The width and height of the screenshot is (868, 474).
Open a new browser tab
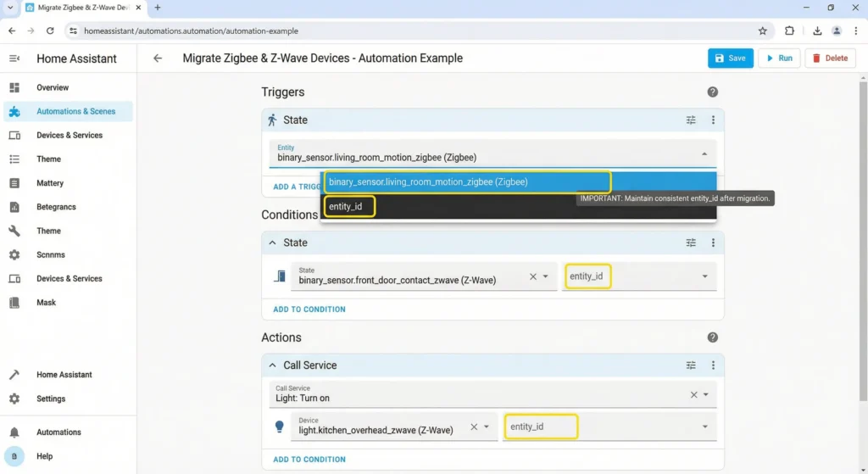(157, 8)
